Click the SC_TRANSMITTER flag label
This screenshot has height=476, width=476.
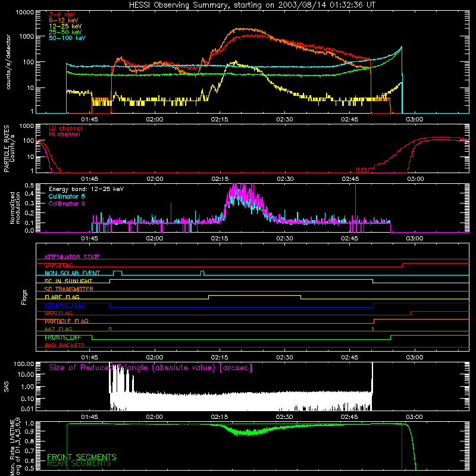coord(69,289)
